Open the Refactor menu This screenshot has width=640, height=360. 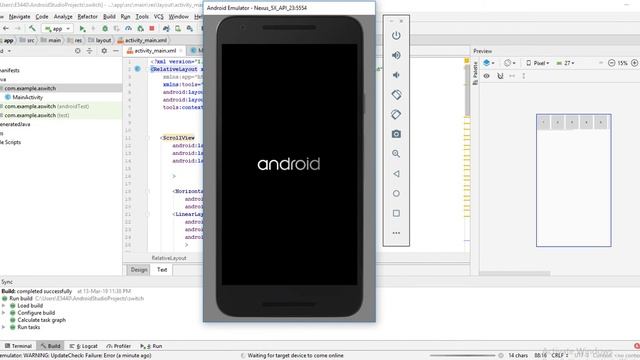tap(87, 17)
